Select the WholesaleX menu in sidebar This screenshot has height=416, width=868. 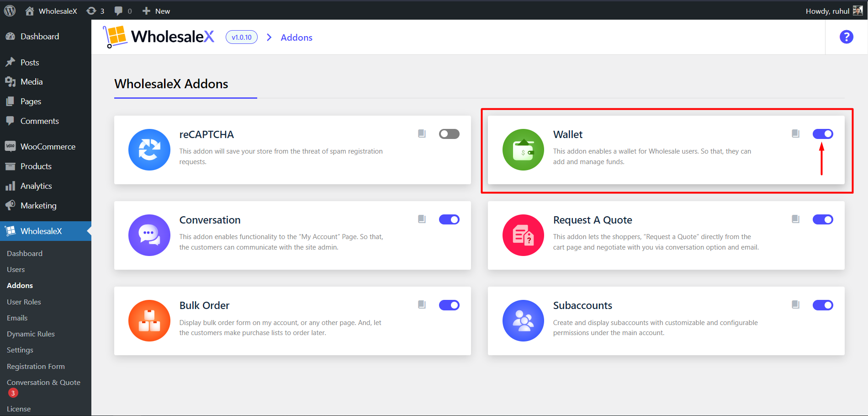tap(46, 231)
